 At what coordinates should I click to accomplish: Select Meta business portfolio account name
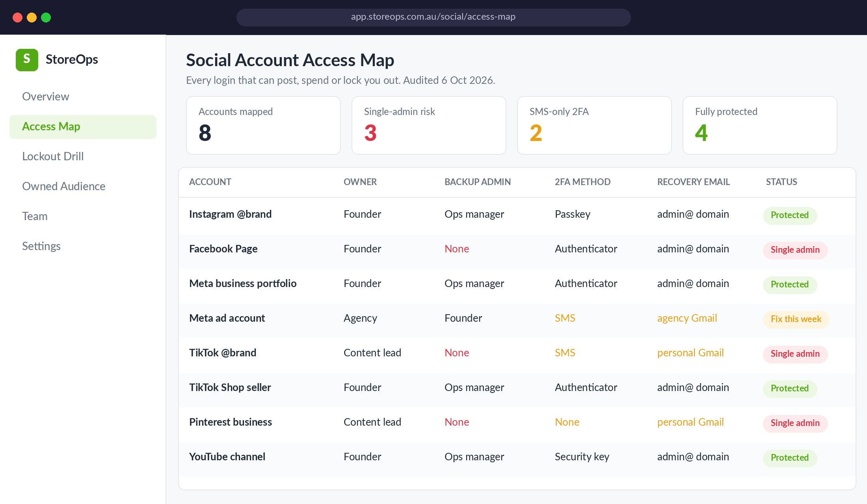(243, 283)
